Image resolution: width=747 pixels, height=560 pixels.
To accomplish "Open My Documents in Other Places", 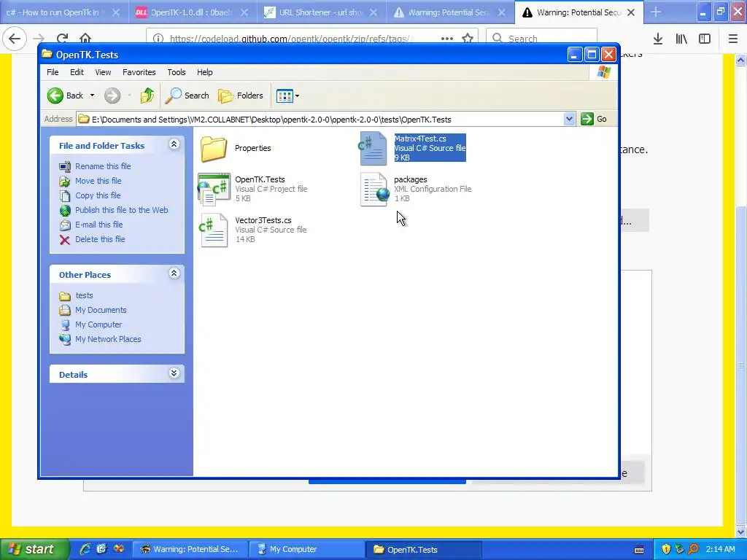I will point(101,311).
